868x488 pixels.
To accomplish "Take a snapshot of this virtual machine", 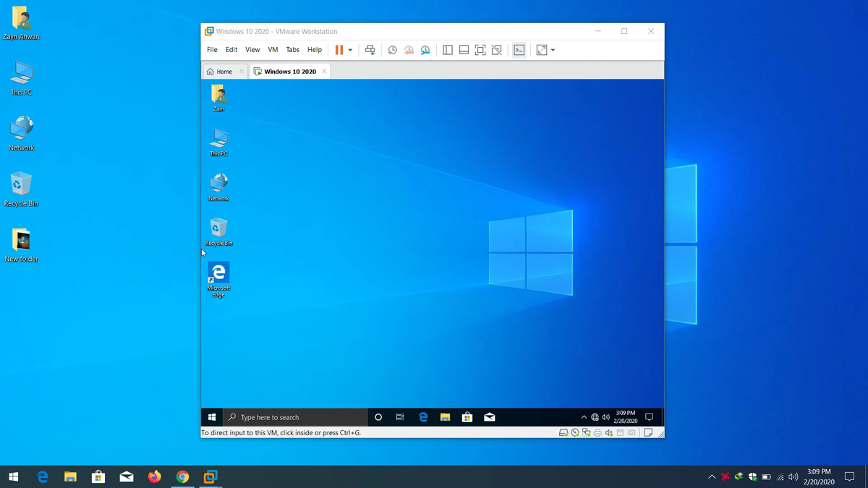I will click(x=392, y=50).
